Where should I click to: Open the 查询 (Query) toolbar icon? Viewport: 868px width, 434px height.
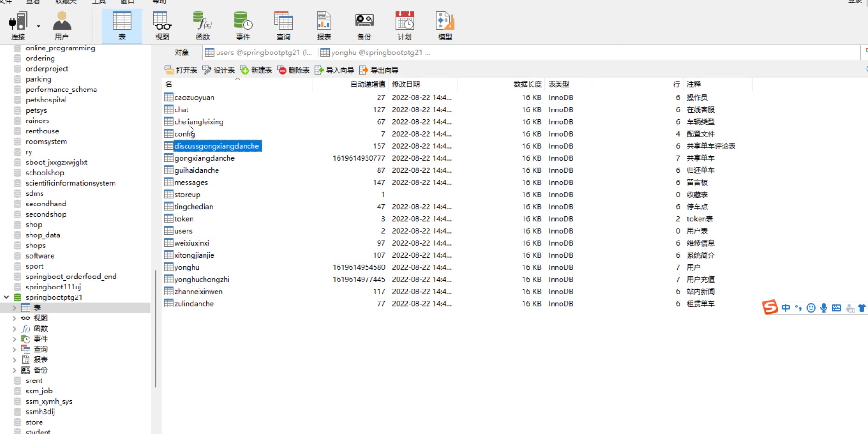(283, 26)
